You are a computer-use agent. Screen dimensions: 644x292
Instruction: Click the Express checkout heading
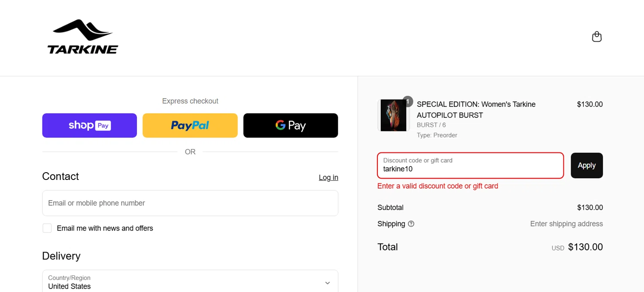(x=190, y=101)
